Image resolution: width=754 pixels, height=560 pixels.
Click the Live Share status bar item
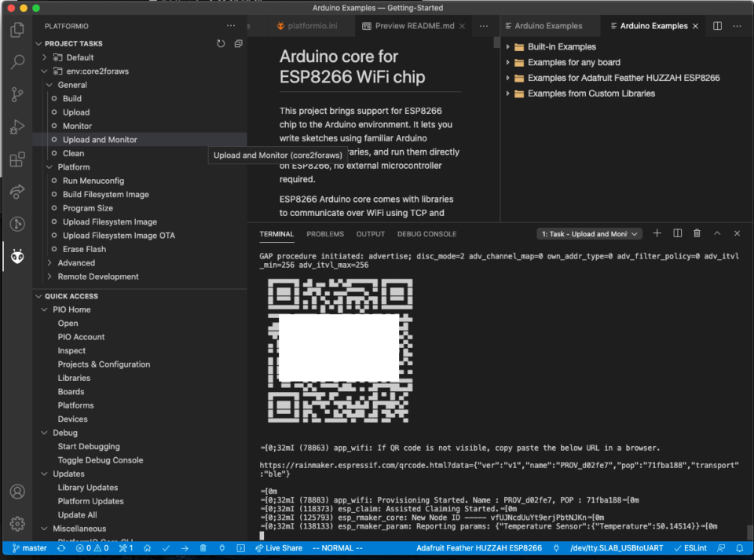[x=279, y=548]
